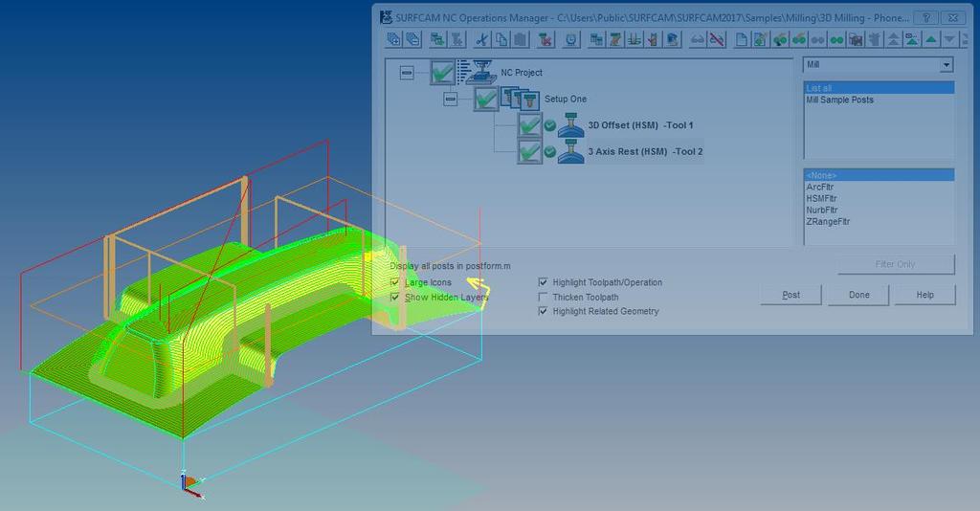Viewport: 980px width, 511px height.
Task: Select the '3 Axis Rest (HSM) -Tool 2' operation label
Action: (x=645, y=151)
